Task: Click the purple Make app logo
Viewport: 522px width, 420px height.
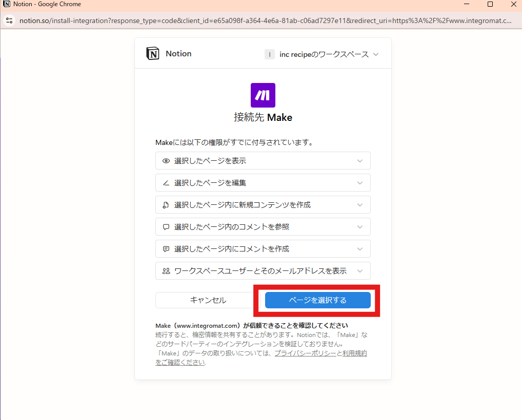Action: 263,95
